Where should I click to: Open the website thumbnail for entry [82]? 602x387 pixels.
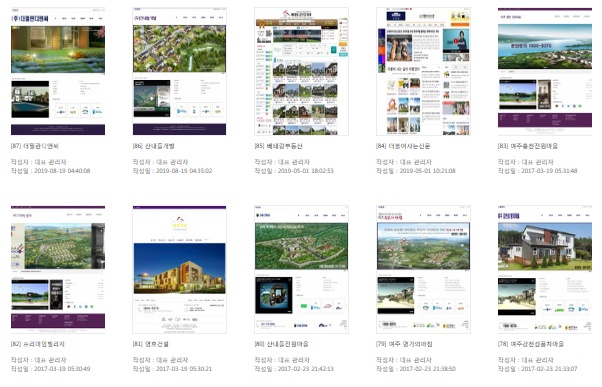coord(58,269)
